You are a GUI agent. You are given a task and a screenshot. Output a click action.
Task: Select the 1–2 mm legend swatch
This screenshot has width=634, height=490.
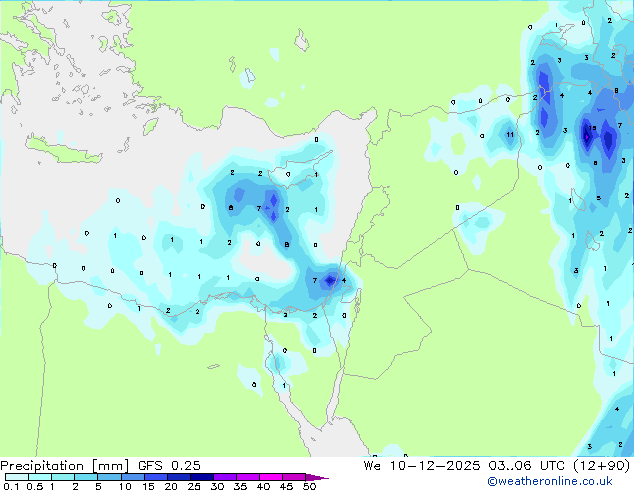coord(63,477)
